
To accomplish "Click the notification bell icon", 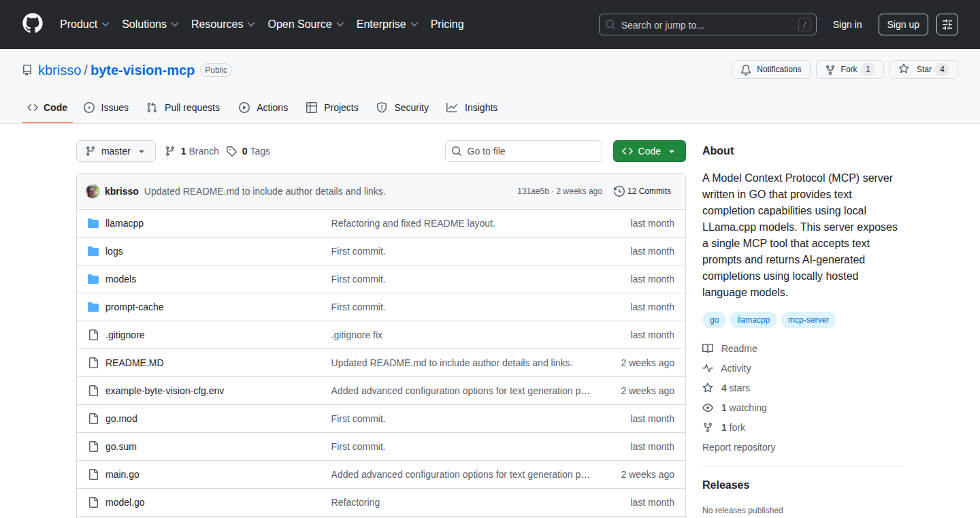I will click(746, 69).
